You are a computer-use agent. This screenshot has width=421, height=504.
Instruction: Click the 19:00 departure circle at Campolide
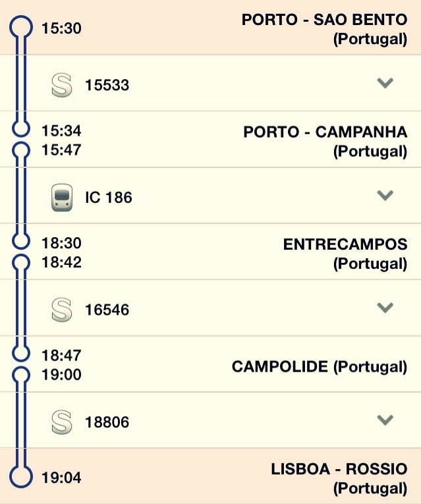point(22,375)
